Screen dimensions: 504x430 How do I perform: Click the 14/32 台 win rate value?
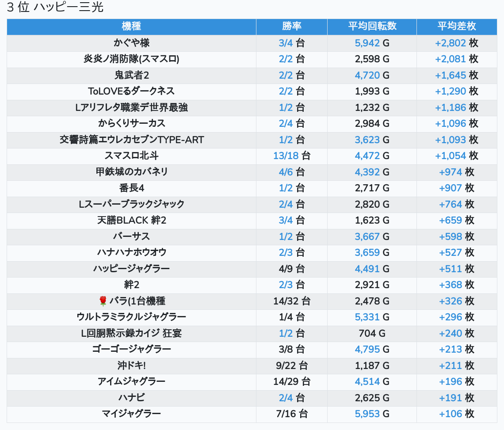coord(291,301)
